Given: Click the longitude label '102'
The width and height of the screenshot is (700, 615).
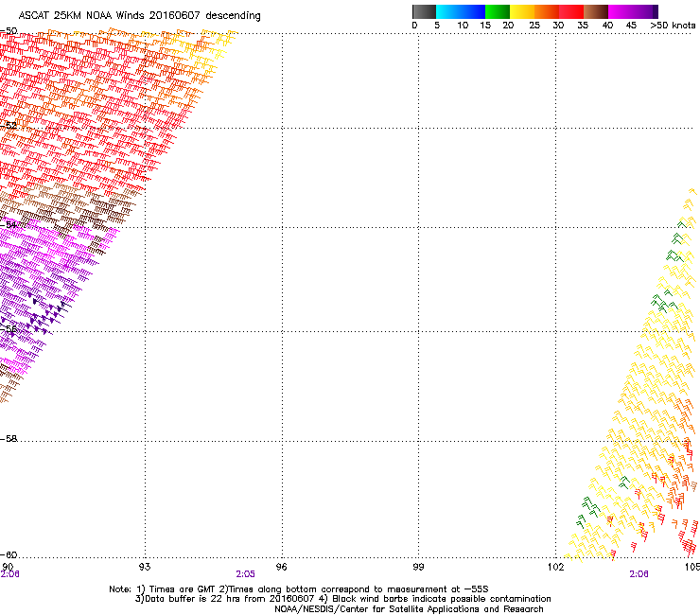Looking at the screenshot, I should click(555, 567).
